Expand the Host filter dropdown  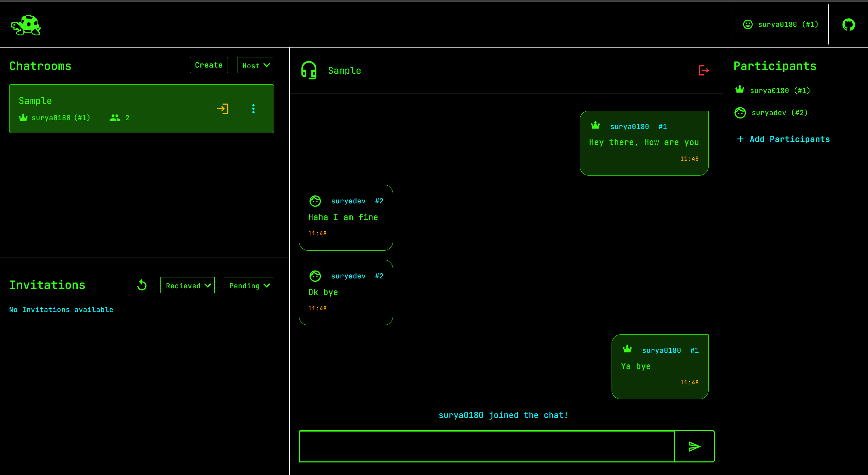coord(255,65)
